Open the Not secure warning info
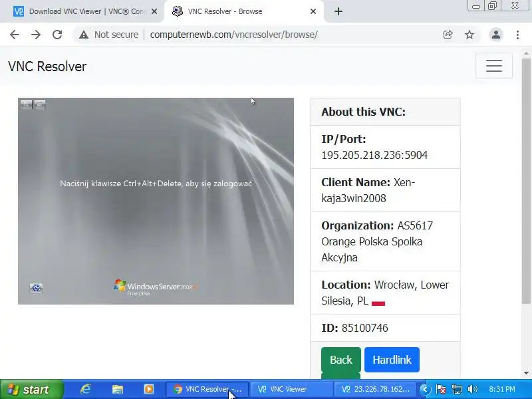The height and width of the screenshot is (399, 532). click(108, 35)
